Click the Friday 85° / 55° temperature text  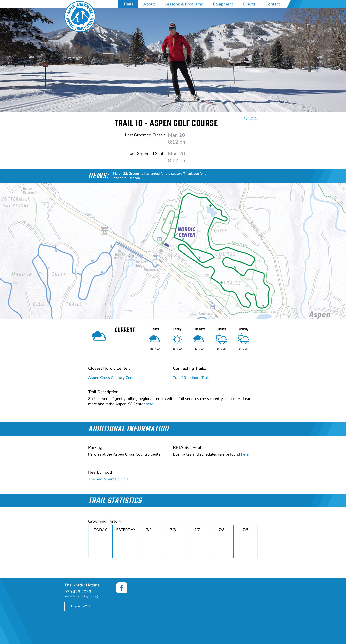point(177,349)
